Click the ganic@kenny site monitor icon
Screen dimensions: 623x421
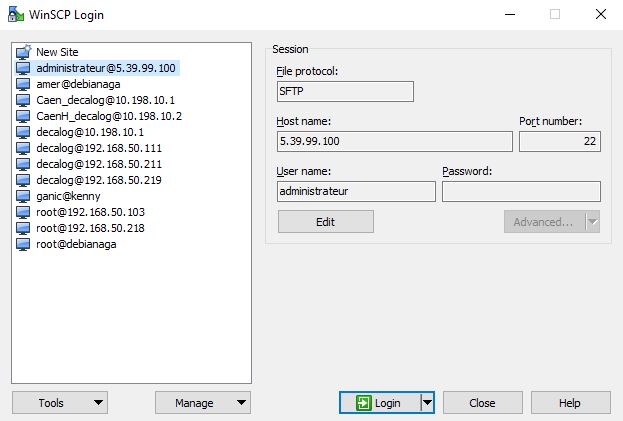pyautogui.click(x=24, y=196)
